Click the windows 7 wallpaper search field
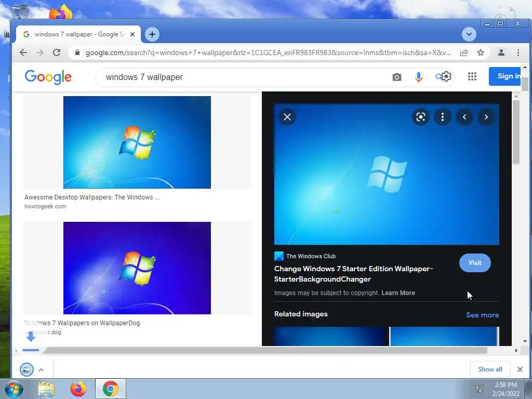The image size is (532, 399). click(244, 77)
